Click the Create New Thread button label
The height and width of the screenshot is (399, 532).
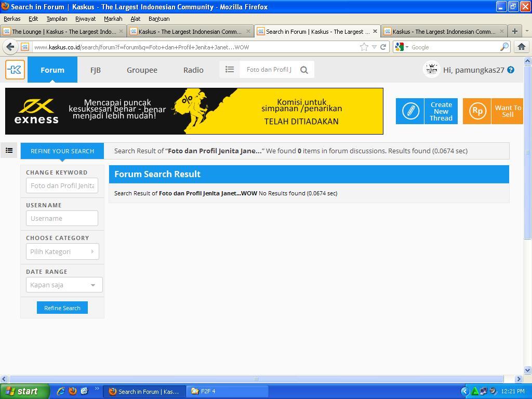pyautogui.click(x=441, y=111)
